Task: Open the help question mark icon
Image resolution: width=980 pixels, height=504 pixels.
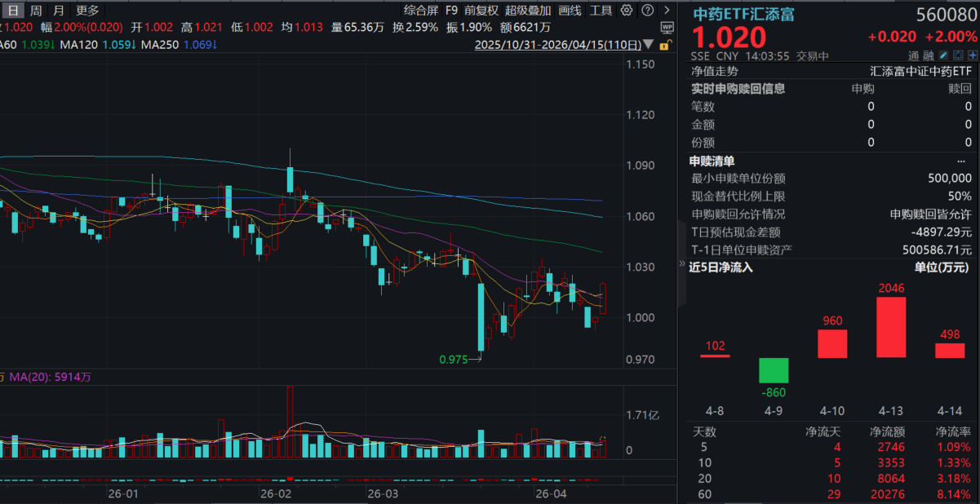Action: point(647,10)
